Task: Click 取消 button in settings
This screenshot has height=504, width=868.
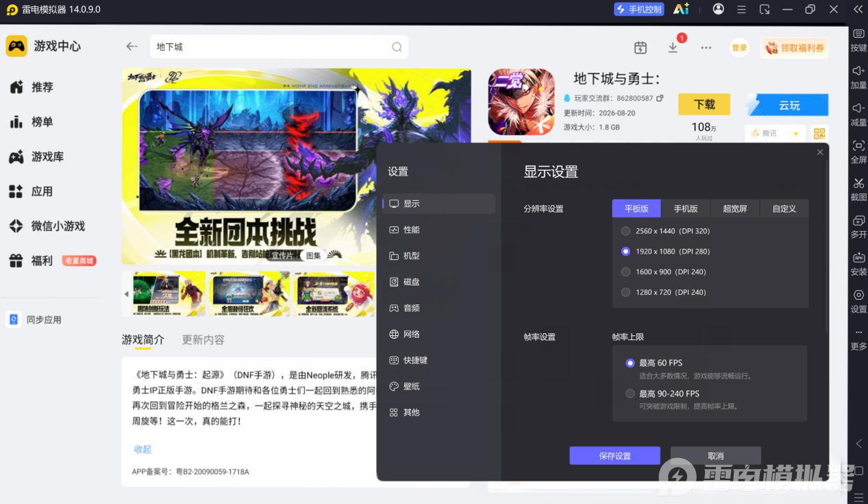Action: point(715,456)
